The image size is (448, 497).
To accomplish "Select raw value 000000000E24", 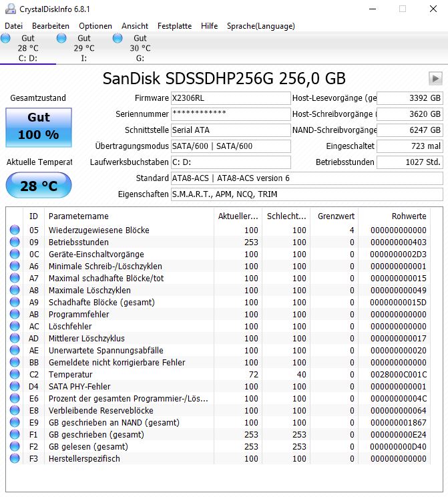I will pyautogui.click(x=399, y=435).
